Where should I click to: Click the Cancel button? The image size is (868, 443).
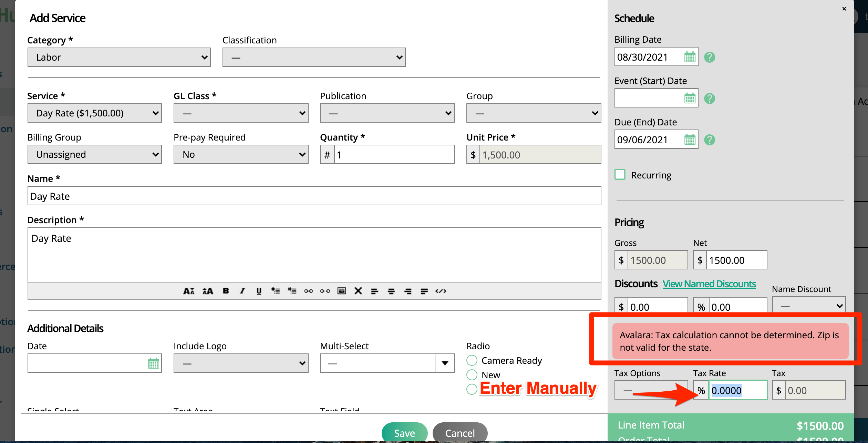point(459,433)
